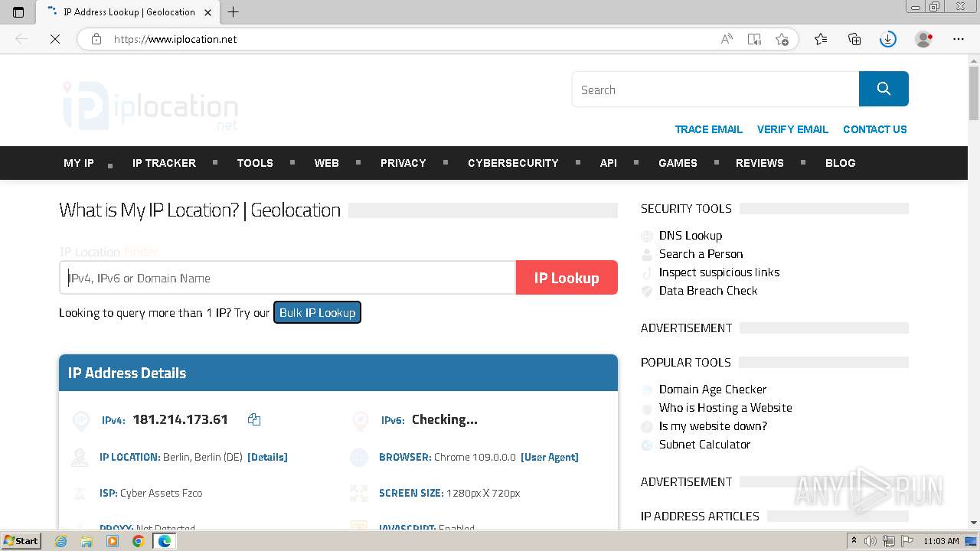
Task: Click the CONTACT US link
Action: 874,129
